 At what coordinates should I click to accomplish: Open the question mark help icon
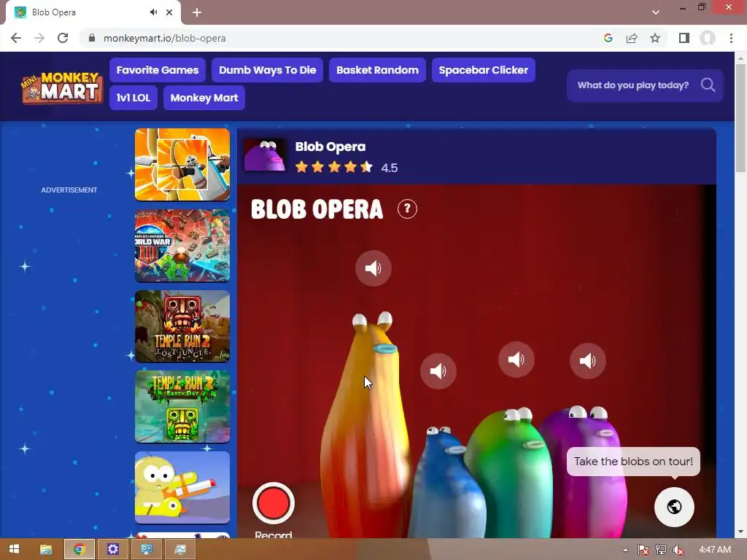(407, 209)
